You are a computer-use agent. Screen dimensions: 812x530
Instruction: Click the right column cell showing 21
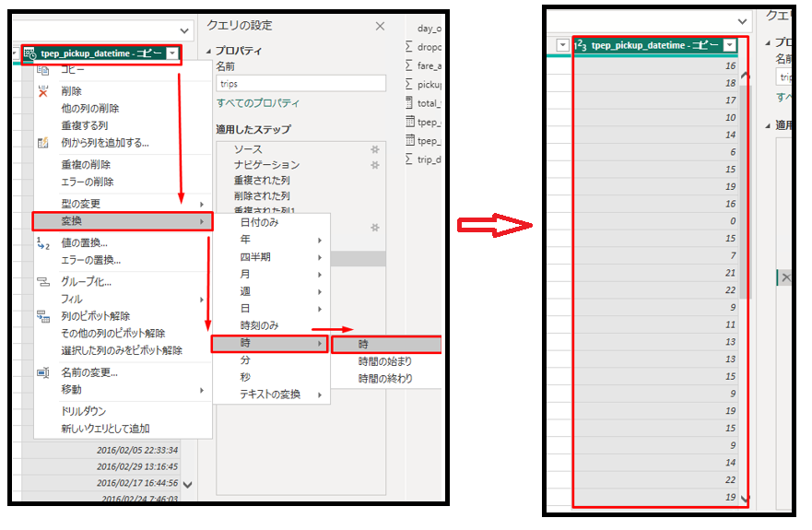click(656, 273)
